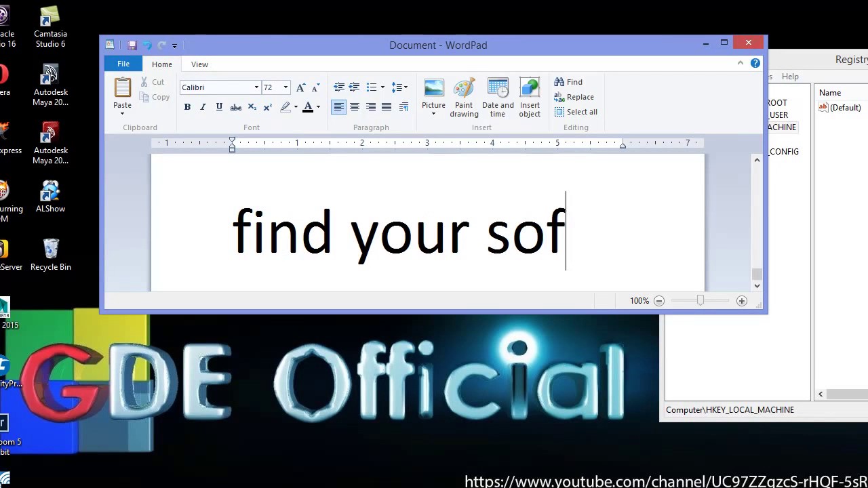Open the Picture dropdown arrow
868x488 pixels.
[x=433, y=114]
